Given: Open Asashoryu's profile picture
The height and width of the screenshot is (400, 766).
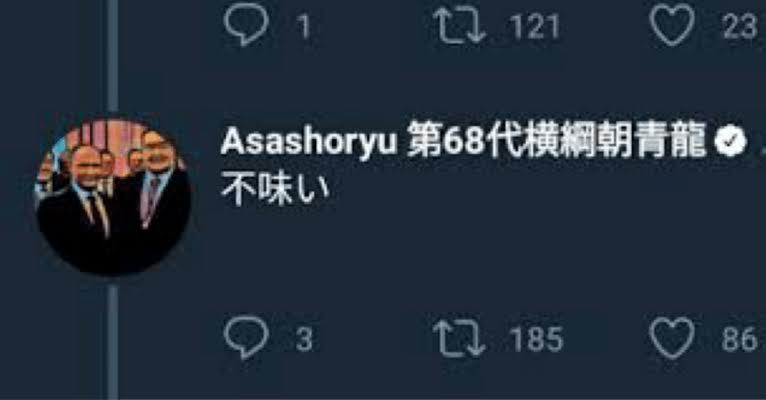Looking at the screenshot, I should [x=113, y=195].
